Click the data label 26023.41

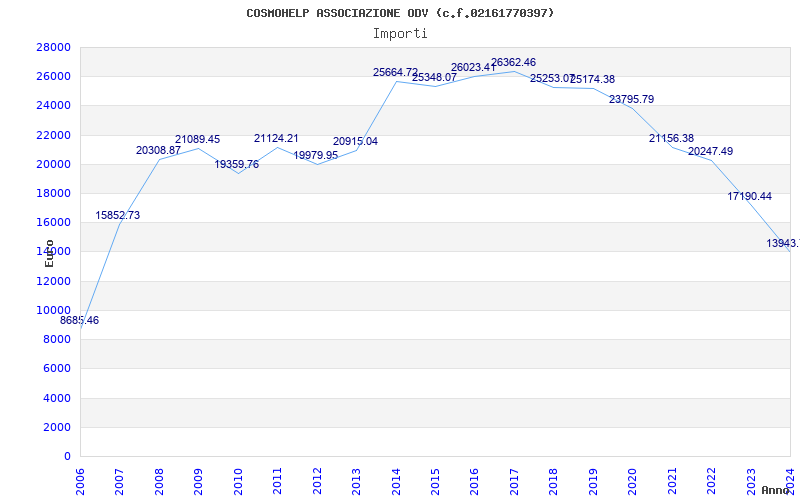[473, 67]
